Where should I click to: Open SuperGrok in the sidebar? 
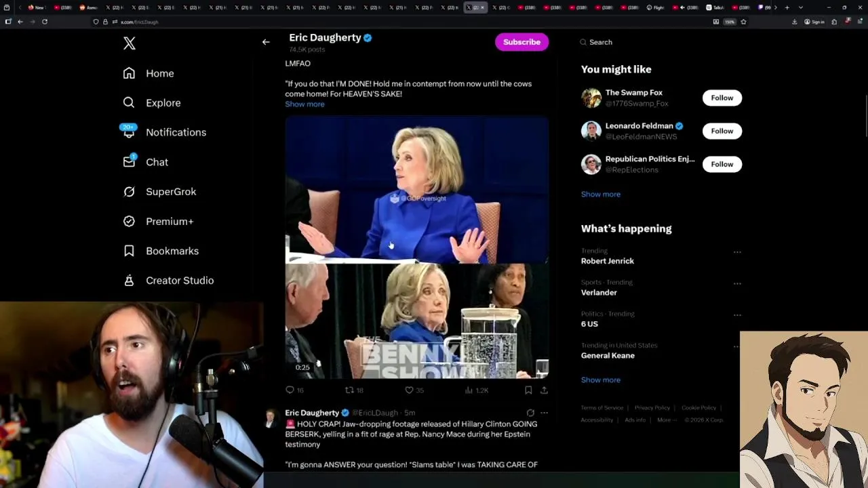pyautogui.click(x=160, y=192)
